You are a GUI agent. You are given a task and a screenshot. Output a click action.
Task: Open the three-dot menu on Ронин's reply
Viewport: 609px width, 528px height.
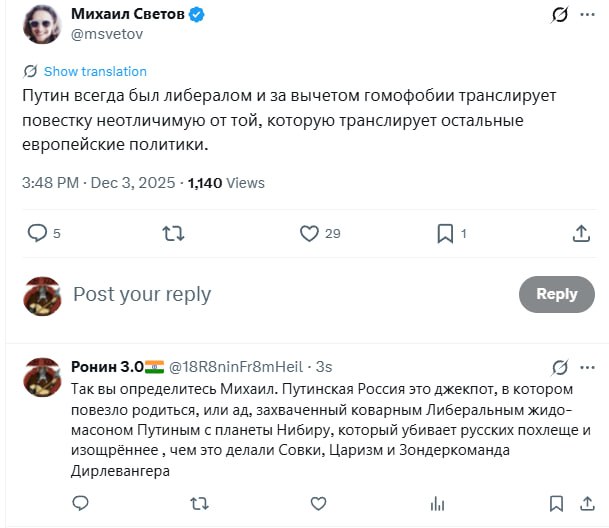click(x=591, y=367)
